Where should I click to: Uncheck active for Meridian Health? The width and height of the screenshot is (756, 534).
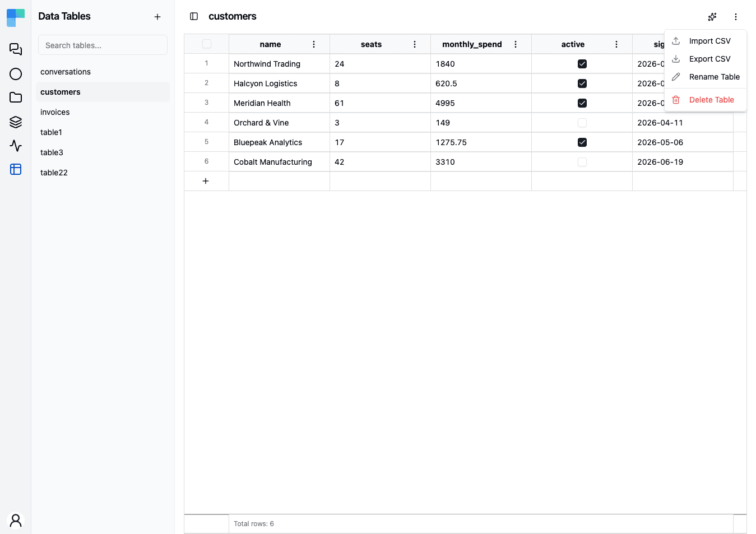pos(582,103)
